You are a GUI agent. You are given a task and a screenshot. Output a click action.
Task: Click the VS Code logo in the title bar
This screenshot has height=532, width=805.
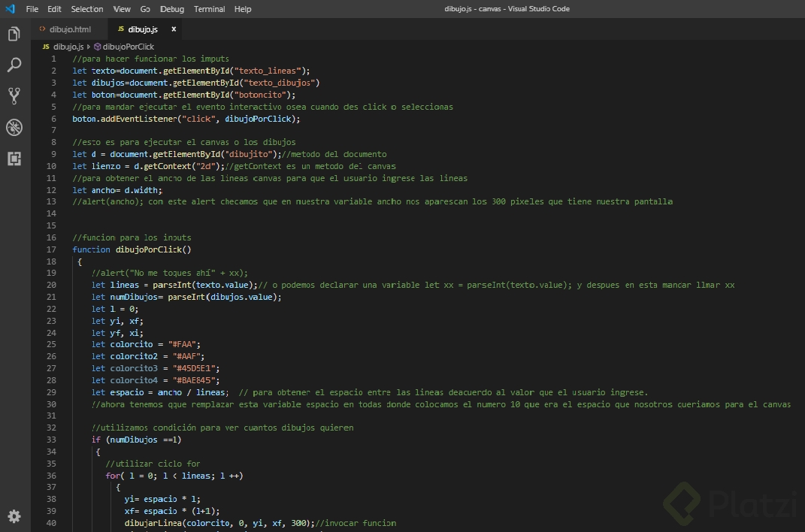pos(10,9)
